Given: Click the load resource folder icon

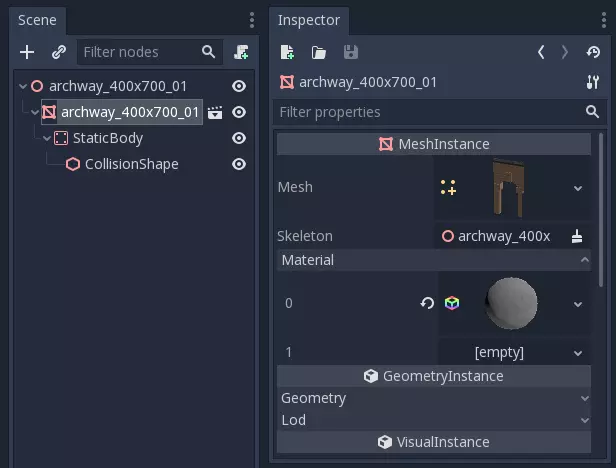Looking at the screenshot, I should 318,52.
